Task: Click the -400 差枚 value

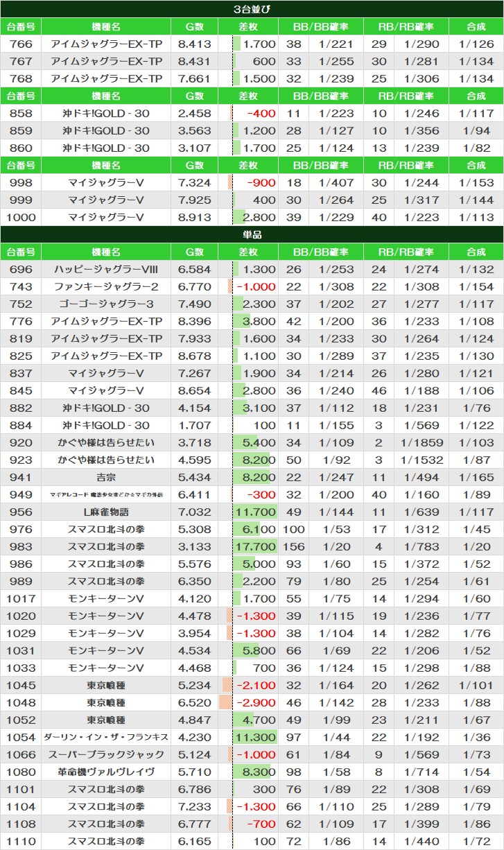Action: [x=261, y=113]
